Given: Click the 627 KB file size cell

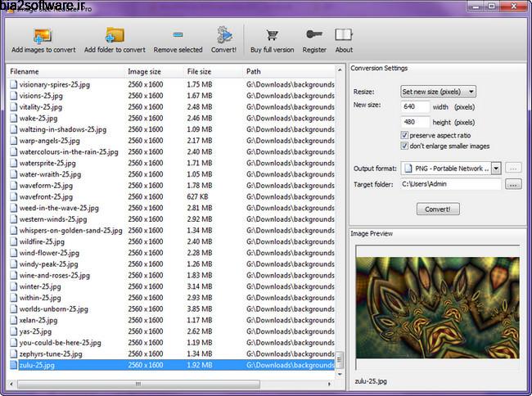Looking at the screenshot, I should tap(197, 196).
